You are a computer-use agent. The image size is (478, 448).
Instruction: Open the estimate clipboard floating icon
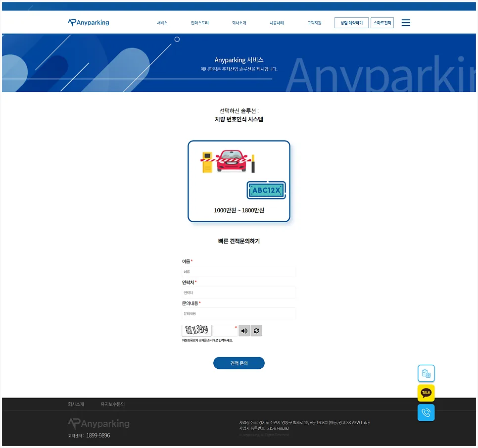point(426,373)
